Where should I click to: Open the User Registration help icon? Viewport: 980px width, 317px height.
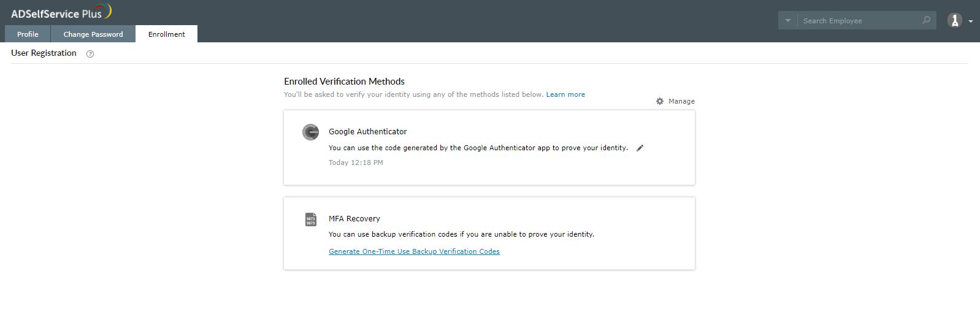click(90, 54)
